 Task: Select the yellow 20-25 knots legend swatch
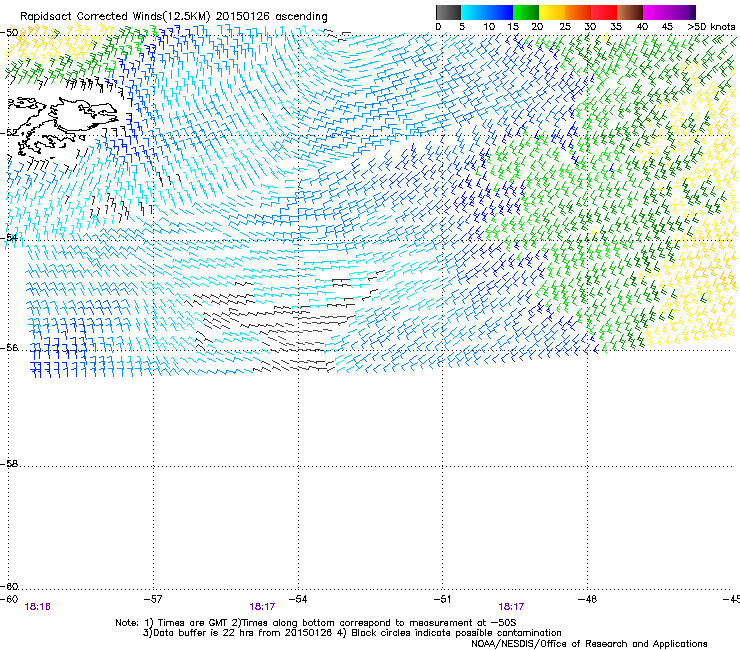[x=552, y=12]
